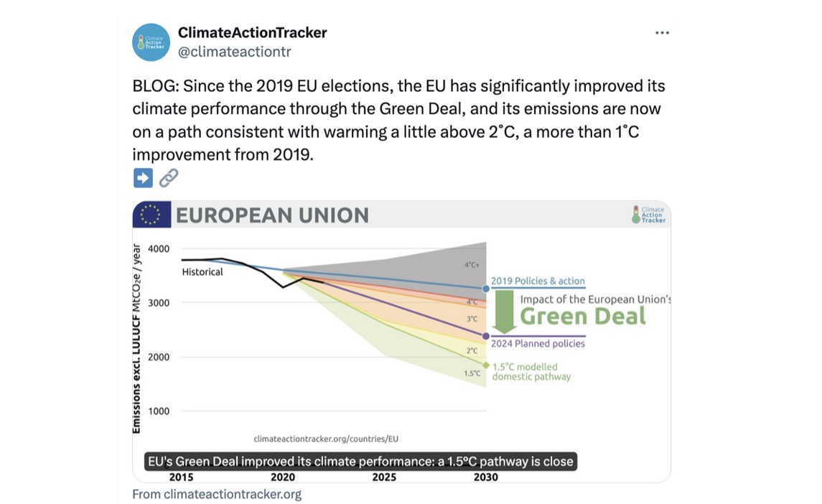822x504 pixels.
Task: Click the "2024 Planned policies" label
Action: 538,343
